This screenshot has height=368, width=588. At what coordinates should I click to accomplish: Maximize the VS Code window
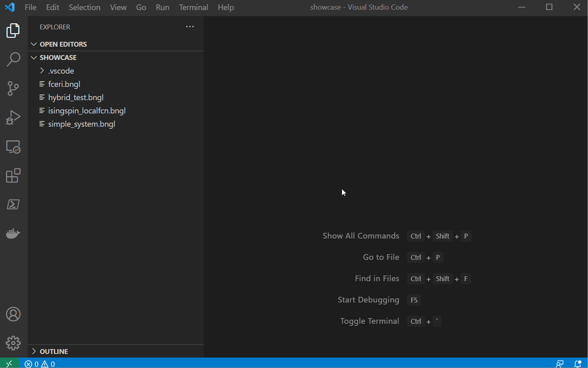tap(549, 7)
